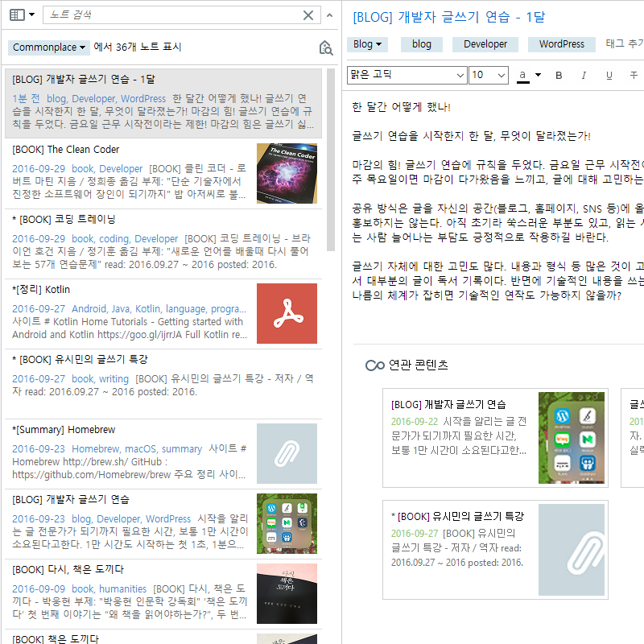Click the 연관 콘텐츠 related content icon
The image size is (644, 644).
[x=374, y=365]
